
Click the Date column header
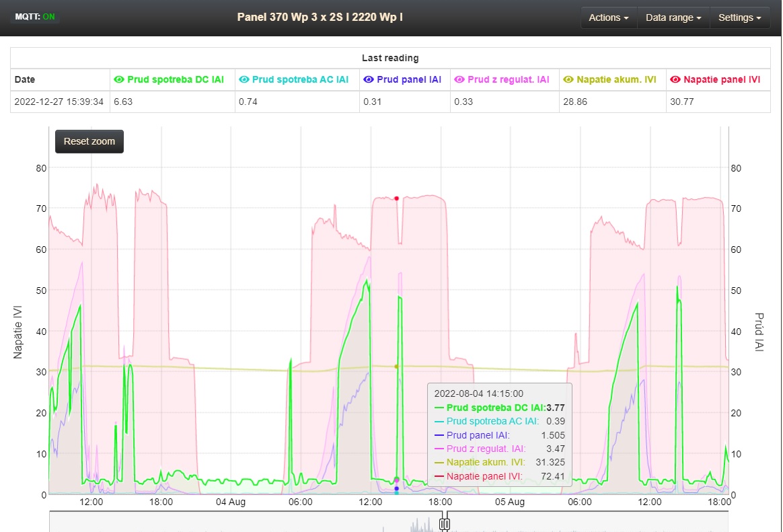25,79
